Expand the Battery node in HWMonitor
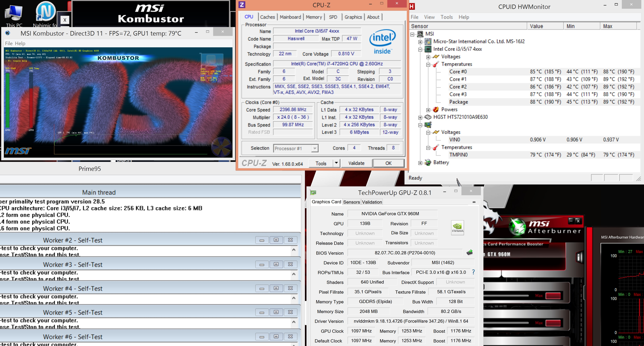The image size is (644, 346). (x=420, y=163)
